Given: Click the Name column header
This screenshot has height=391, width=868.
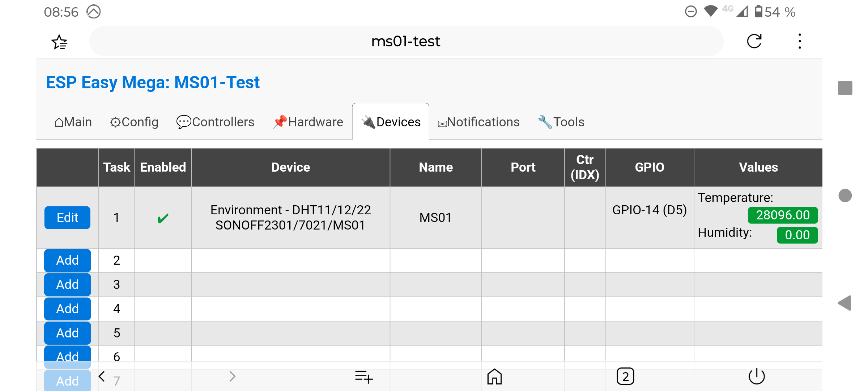Looking at the screenshot, I should pyautogui.click(x=436, y=167).
